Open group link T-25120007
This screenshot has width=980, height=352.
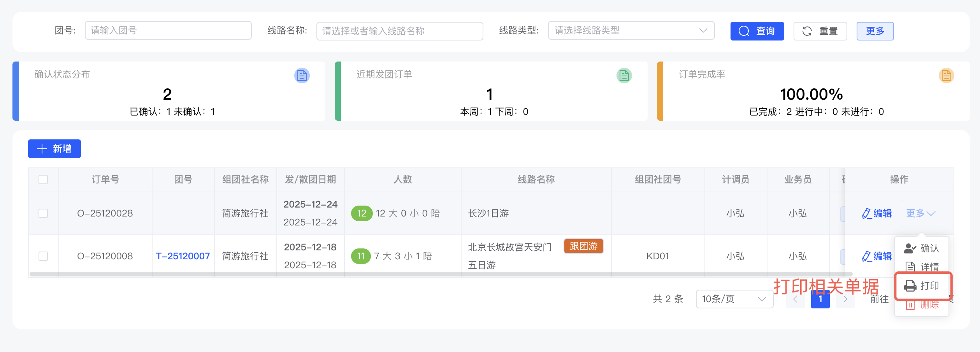[183, 256]
